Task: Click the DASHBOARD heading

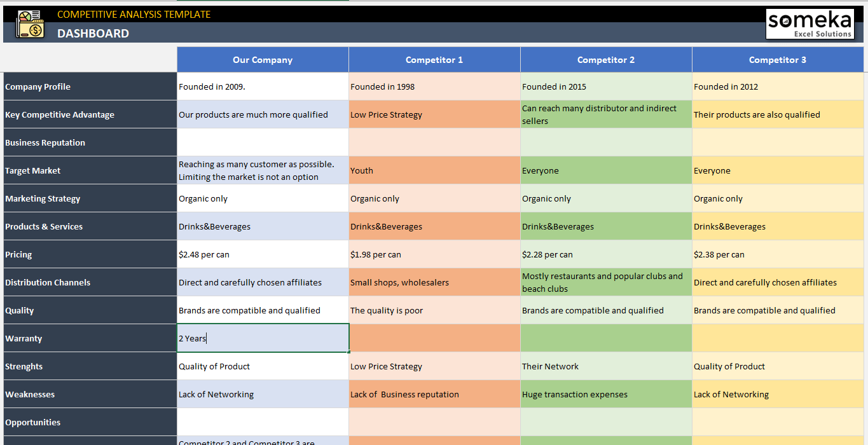Action: pyautogui.click(x=93, y=34)
